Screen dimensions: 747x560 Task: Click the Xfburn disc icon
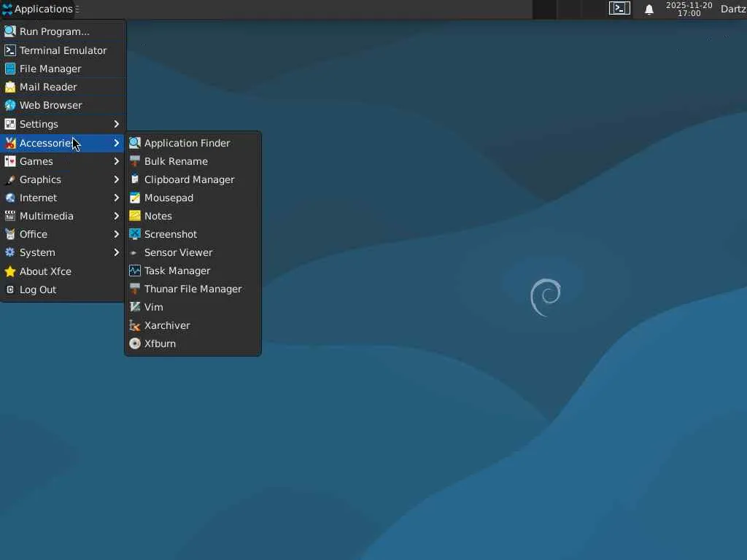[135, 343]
